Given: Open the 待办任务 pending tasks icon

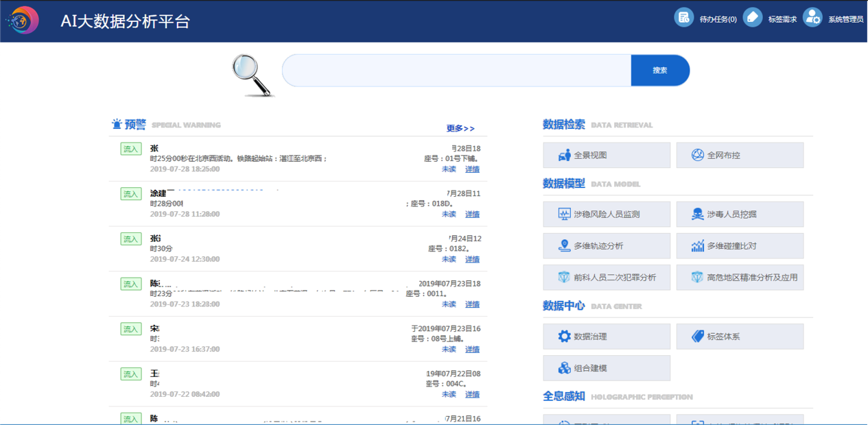Looking at the screenshot, I should [x=683, y=18].
